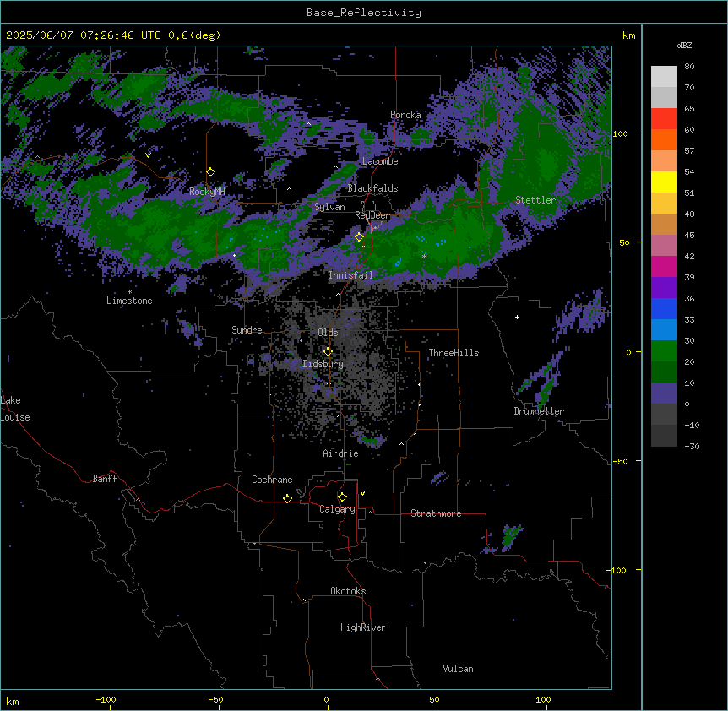Screen dimensions: 728x711
Task: Click the yellow diamond marker above RockyMH
Action: click(x=211, y=172)
